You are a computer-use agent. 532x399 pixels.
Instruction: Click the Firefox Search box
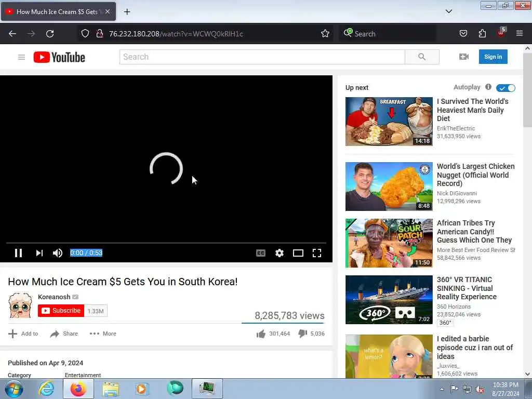[x=388, y=34]
